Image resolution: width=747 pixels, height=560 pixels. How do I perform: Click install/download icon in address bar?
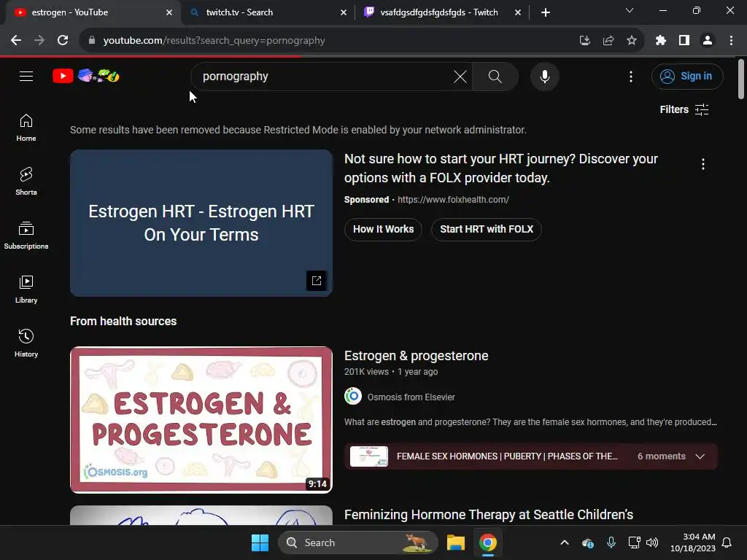click(x=584, y=41)
